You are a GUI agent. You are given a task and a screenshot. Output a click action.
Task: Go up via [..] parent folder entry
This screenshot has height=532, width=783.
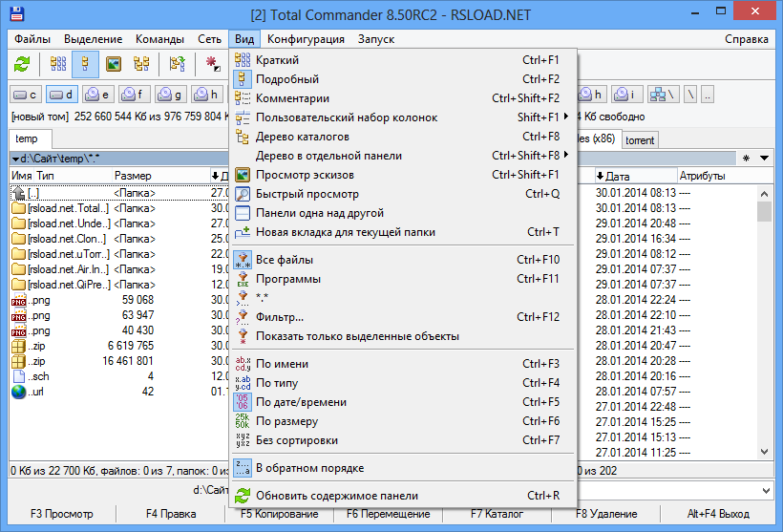(x=26, y=193)
